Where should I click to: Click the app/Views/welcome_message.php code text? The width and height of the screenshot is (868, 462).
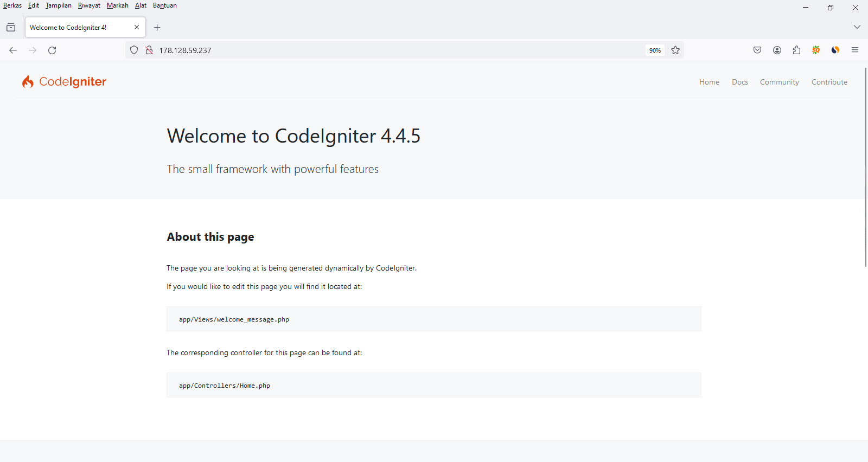(x=234, y=319)
